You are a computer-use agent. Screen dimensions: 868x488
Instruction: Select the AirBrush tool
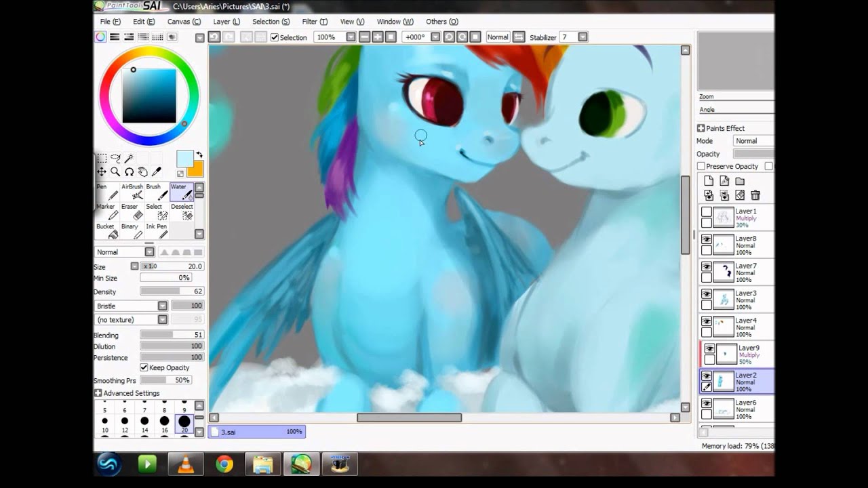[132, 192]
